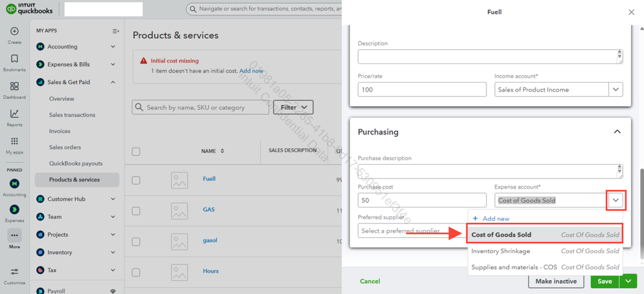
Task: Open the Save button dropdown arrow
Action: point(628,281)
